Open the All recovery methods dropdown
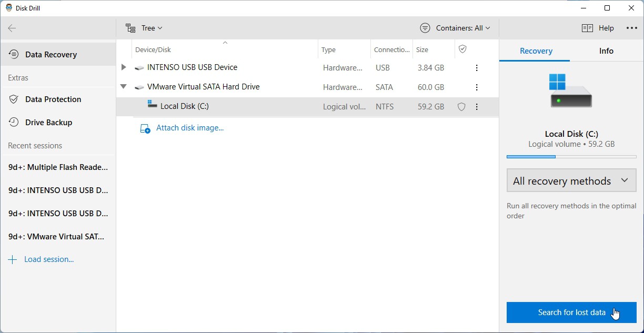Image resolution: width=644 pixels, height=333 pixels. tap(571, 180)
